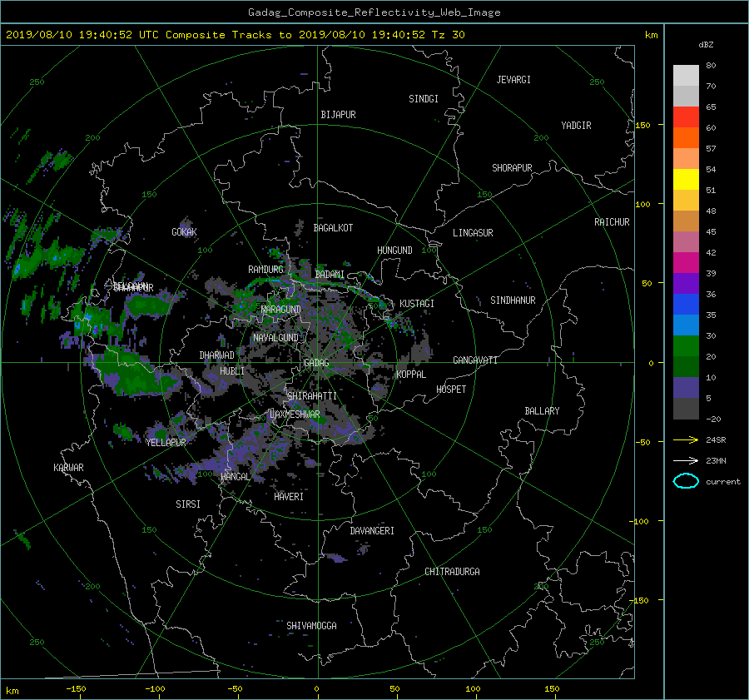749x700 pixels.
Task: Pick the red 60 dBZ legend swatch
Action: tap(686, 117)
